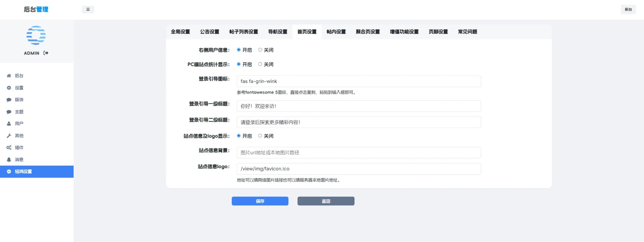The height and width of the screenshot is (242, 644).
Task: Click the chat bubble icon beside 版块
Action: click(x=9, y=100)
